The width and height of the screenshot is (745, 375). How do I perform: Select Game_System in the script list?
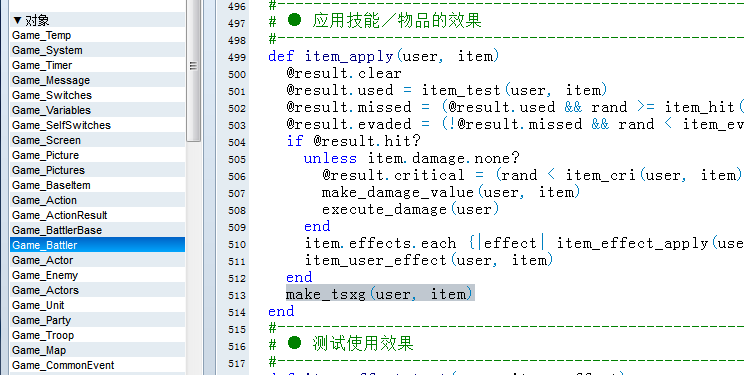(x=97, y=50)
